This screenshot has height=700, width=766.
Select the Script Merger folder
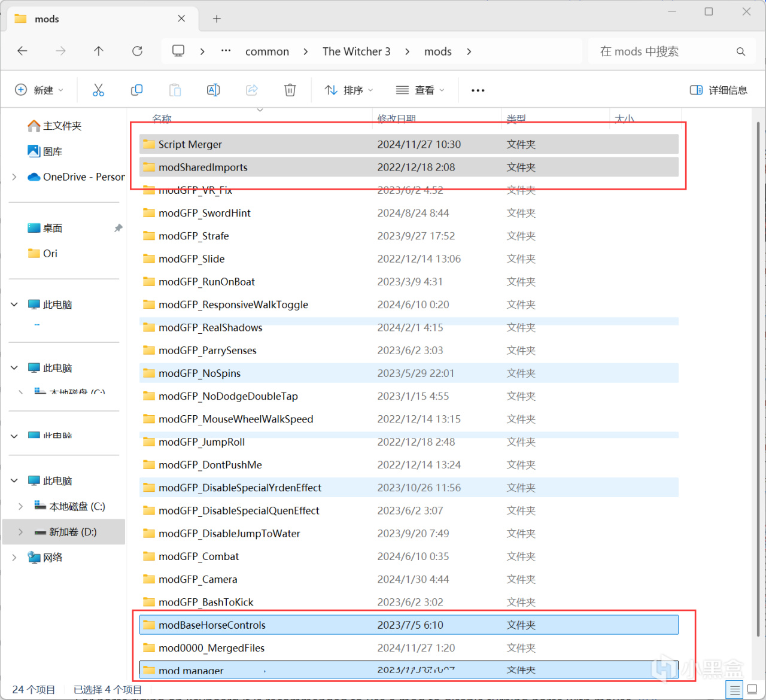click(409, 144)
